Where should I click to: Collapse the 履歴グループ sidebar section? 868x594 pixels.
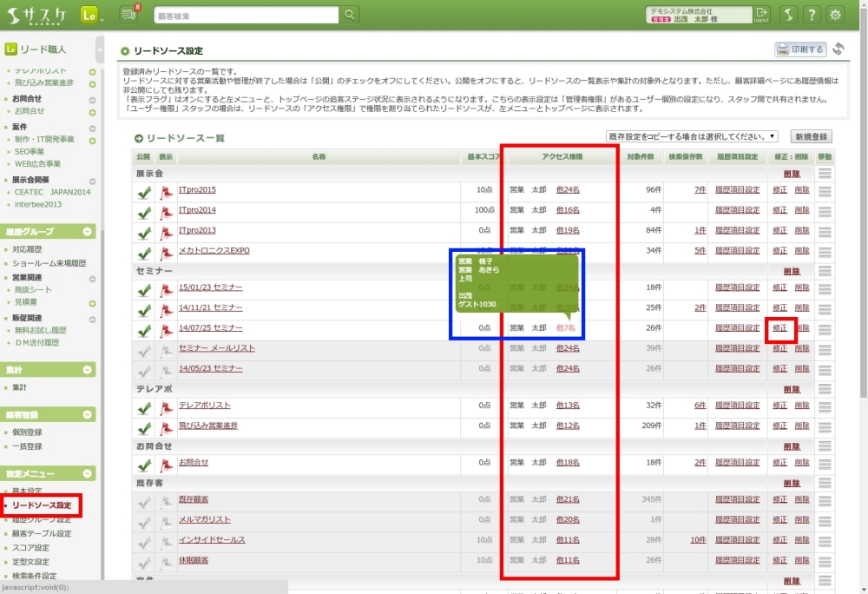(88, 232)
